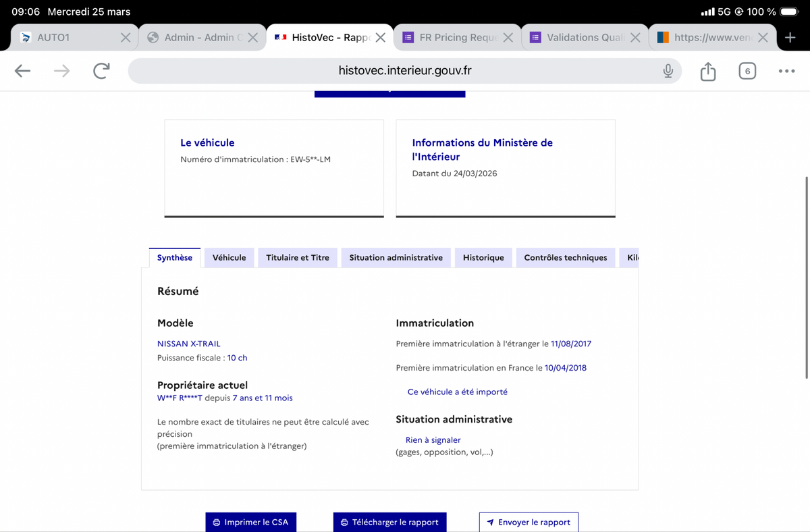Image resolution: width=810 pixels, height=532 pixels.
Task: Switch to the Historique tab
Action: click(483, 258)
